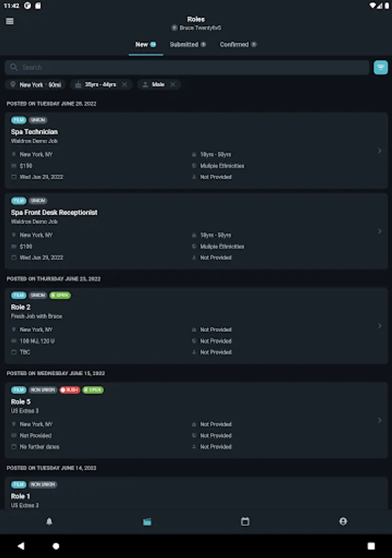Image resolution: width=392 pixels, height=558 pixels.
Task: Expand Role 5 using its chevron arrow
Action: (x=380, y=420)
